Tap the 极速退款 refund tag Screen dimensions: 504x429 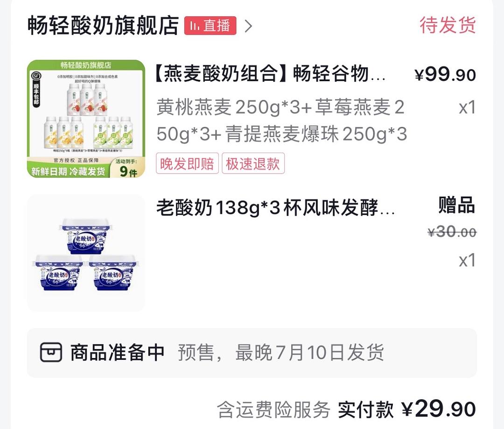coord(253,163)
